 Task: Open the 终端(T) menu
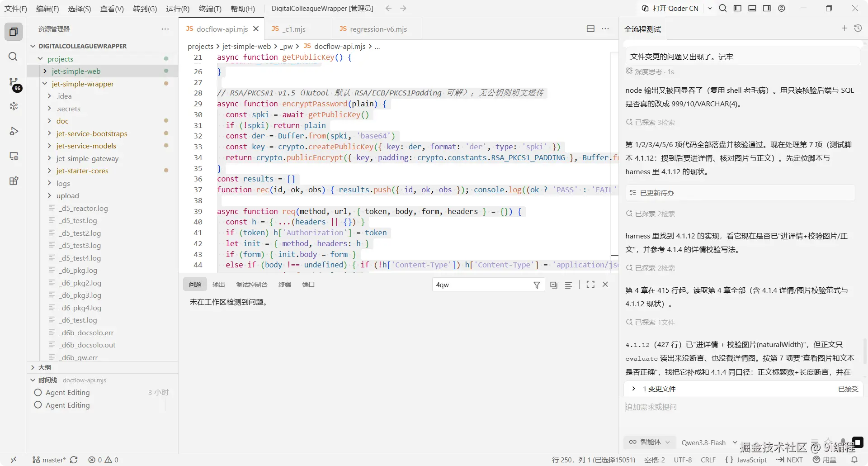click(210, 9)
